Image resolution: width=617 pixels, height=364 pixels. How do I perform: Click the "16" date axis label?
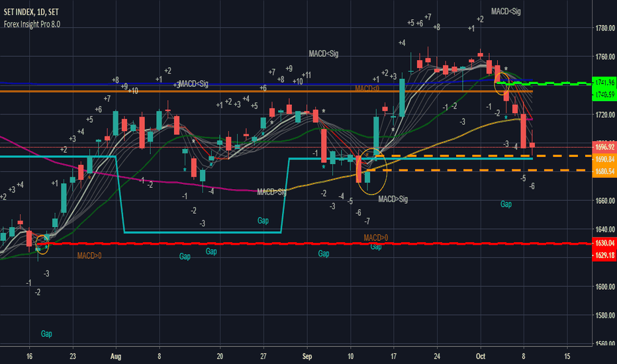[30, 357]
